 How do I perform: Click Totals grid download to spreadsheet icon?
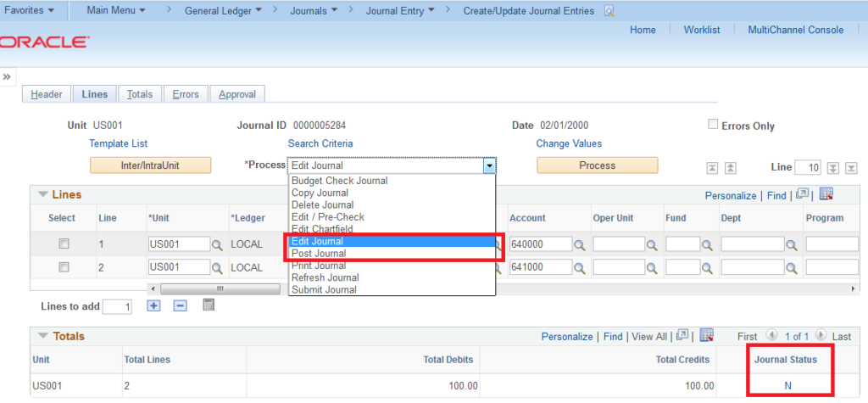[706, 335]
